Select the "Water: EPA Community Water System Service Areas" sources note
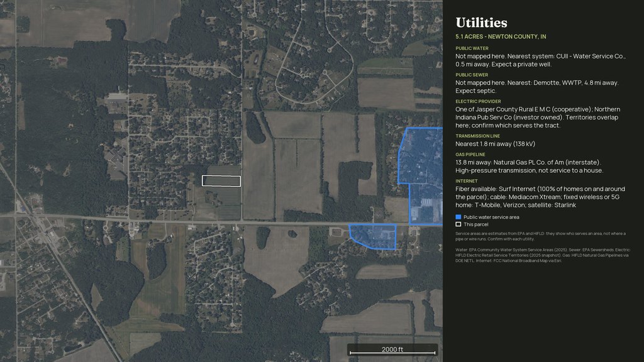Viewport: 644px width, 362px height. [x=543, y=255]
